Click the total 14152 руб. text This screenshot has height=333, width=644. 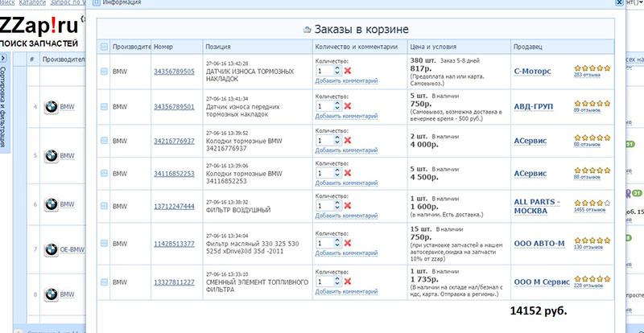[x=539, y=310]
